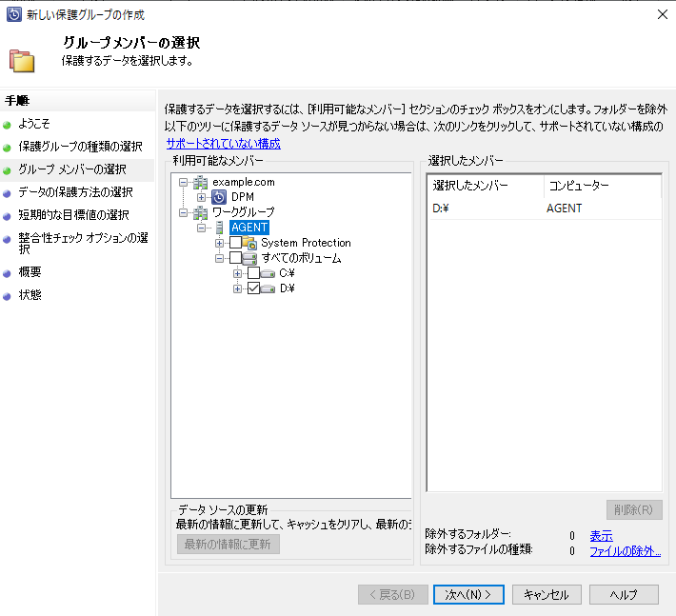Image resolution: width=676 pixels, height=616 pixels.
Task: Collapse the example.com tree node
Action: tap(183, 183)
